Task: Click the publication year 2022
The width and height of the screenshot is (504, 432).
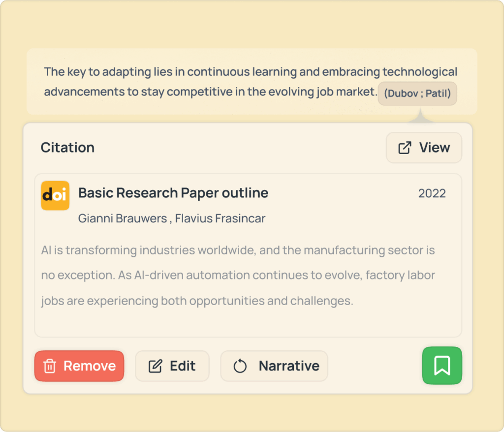Action: coord(432,193)
